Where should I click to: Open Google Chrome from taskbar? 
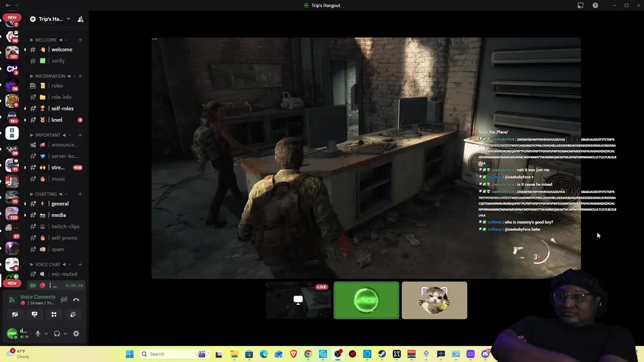point(308,354)
